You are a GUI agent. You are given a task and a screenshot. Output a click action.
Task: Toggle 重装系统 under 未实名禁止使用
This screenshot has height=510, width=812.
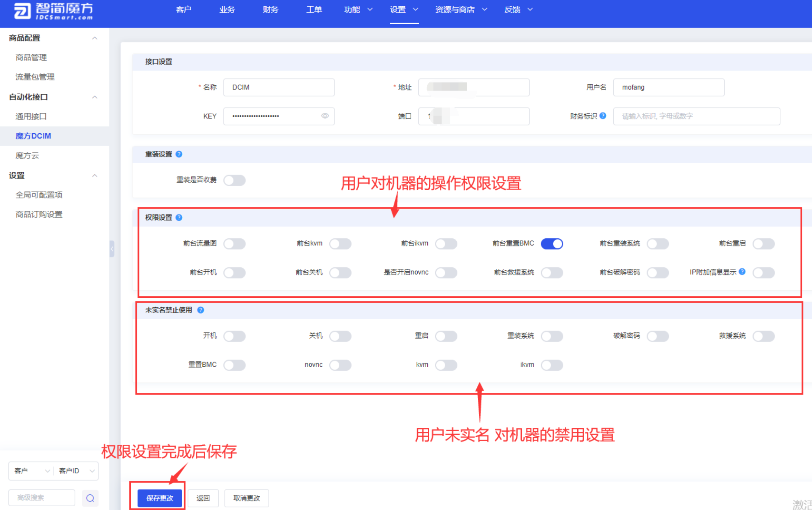(552, 336)
